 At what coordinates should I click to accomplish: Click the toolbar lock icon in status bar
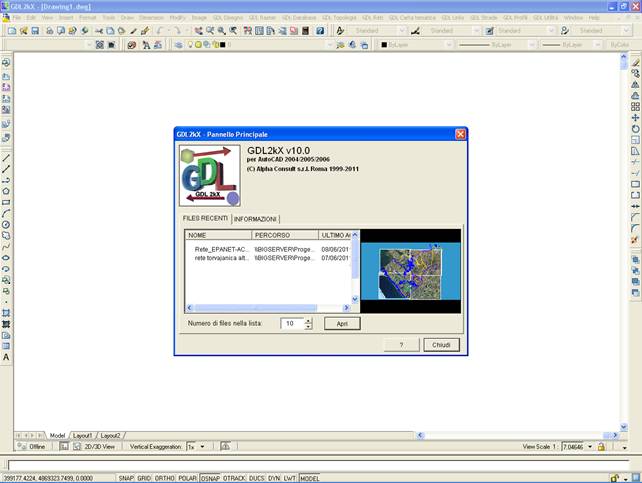(x=615, y=478)
